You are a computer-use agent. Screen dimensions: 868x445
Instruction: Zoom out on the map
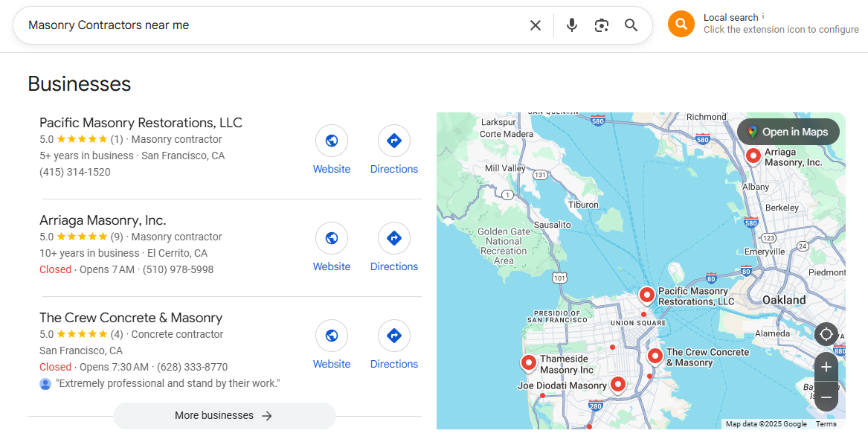pos(826,397)
